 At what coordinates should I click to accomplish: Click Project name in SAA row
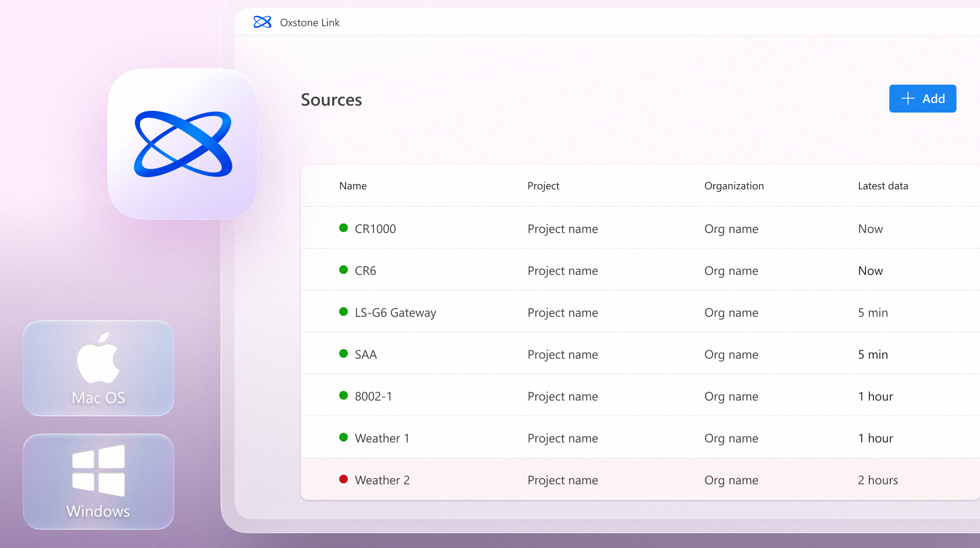click(562, 354)
